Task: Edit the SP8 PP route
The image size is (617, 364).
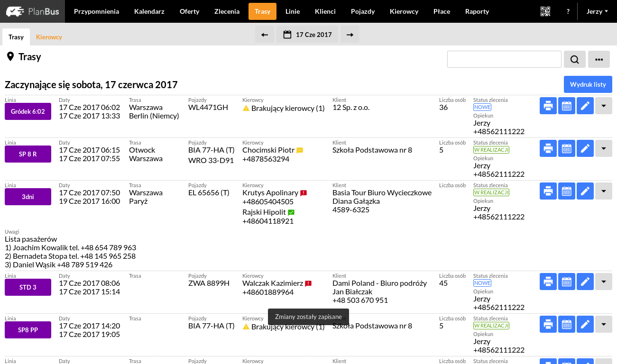Action: pos(585,324)
